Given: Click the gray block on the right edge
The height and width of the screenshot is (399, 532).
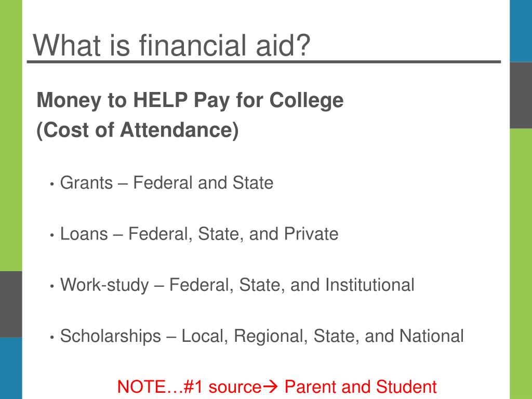Looking at the screenshot, I should 521,95.
